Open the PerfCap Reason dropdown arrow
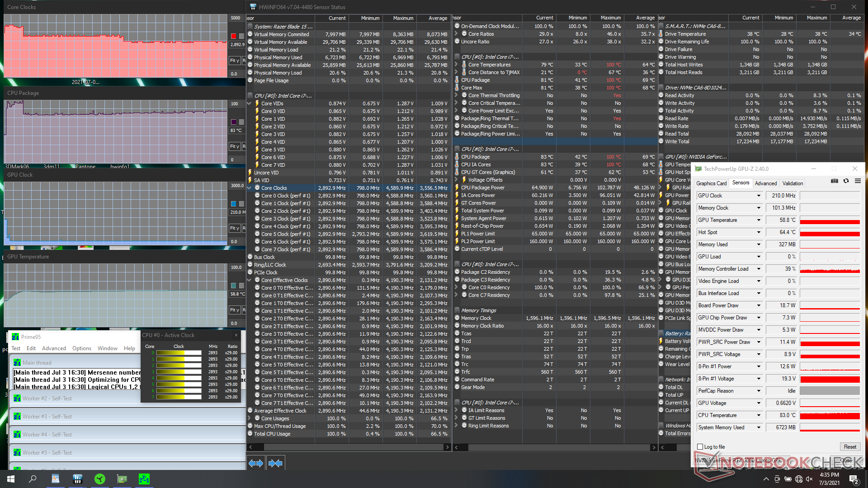Viewport: 868px width, 488px height. pyautogui.click(x=759, y=391)
